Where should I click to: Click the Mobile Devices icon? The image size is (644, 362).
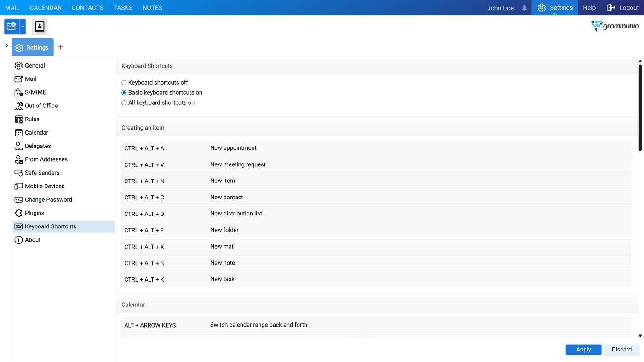19,186
